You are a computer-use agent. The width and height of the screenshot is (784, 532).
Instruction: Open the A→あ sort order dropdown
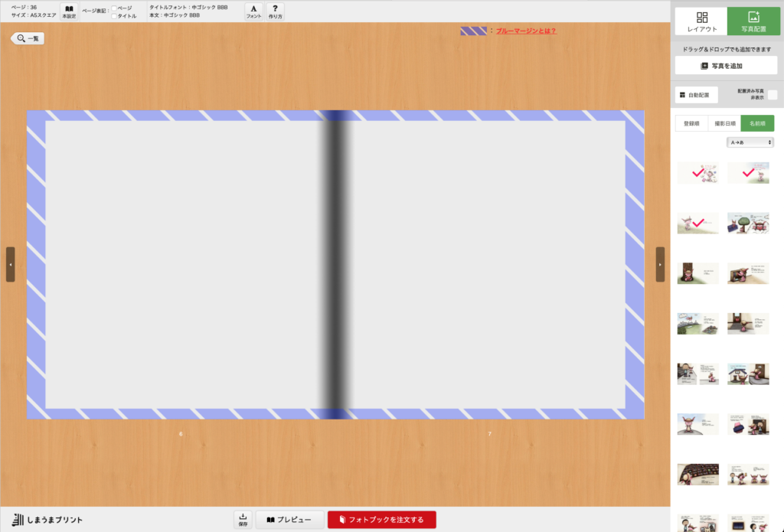click(750, 142)
